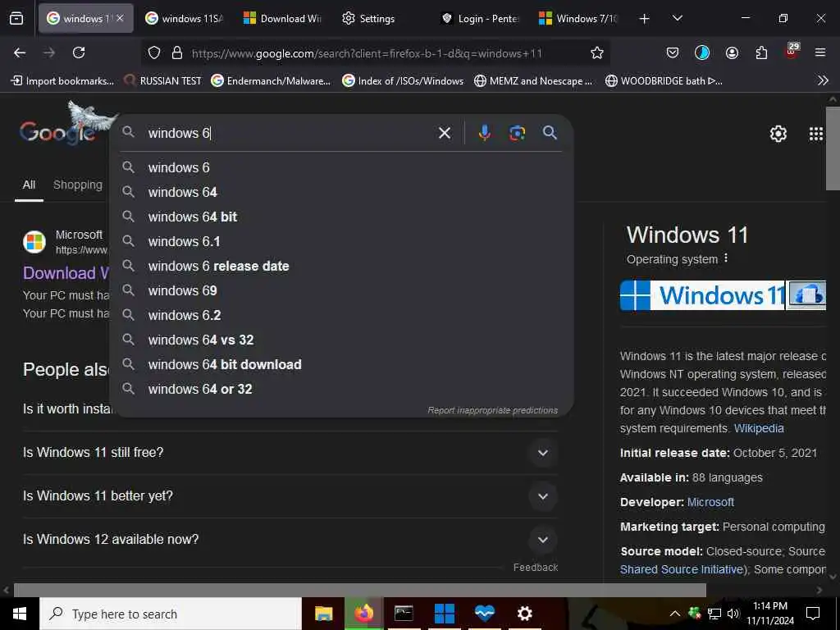Open the Wikipedia link
Image resolution: width=840 pixels, height=630 pixels.
coord(759,428)
